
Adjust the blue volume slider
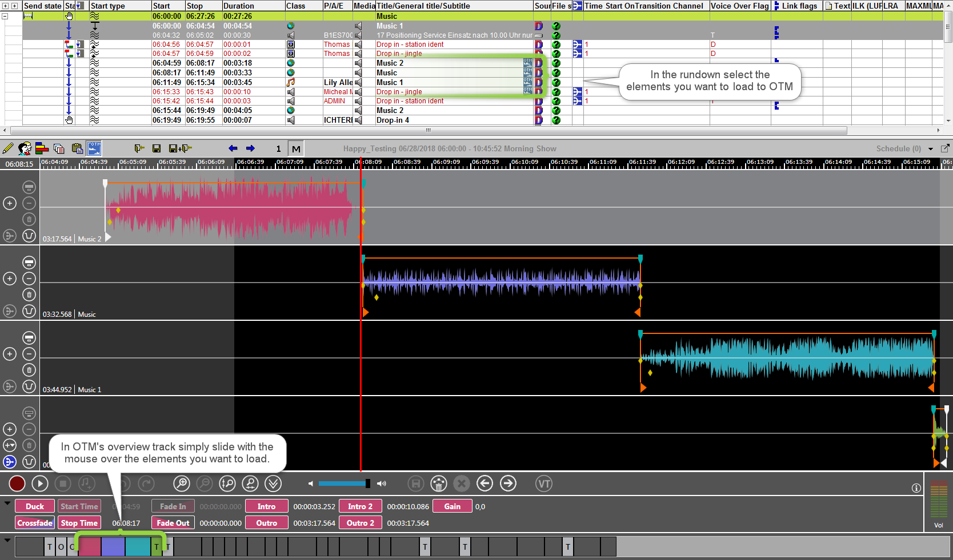point(343,484)
